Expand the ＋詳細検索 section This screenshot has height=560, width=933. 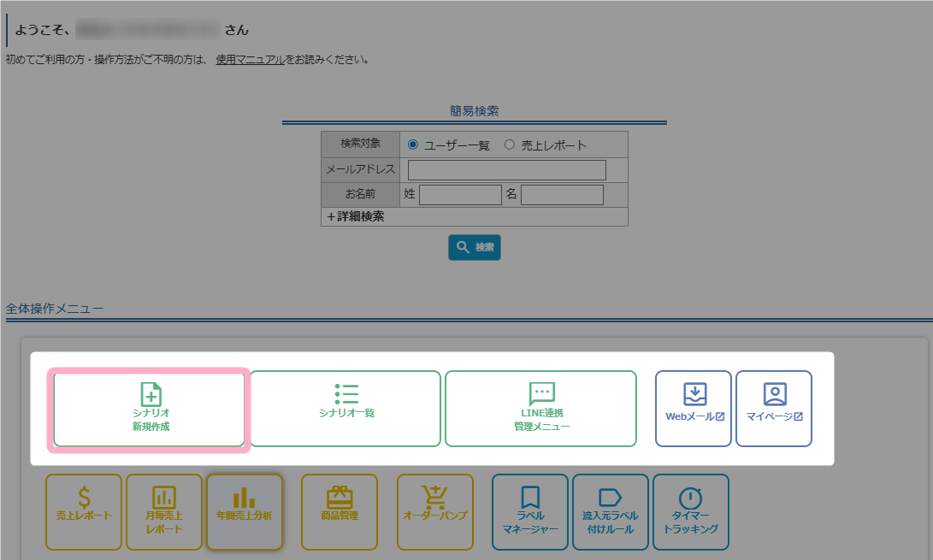click(x=356, y=217)
